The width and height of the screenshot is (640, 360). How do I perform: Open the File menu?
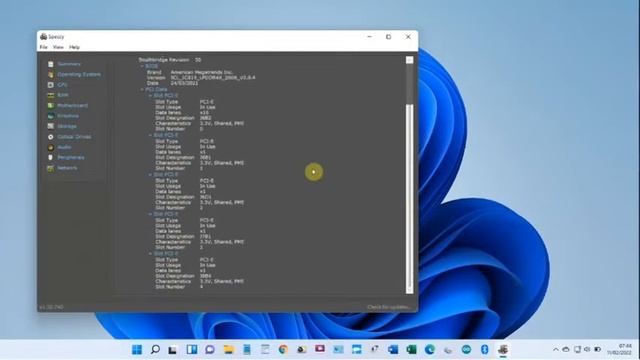click(43, 47)
